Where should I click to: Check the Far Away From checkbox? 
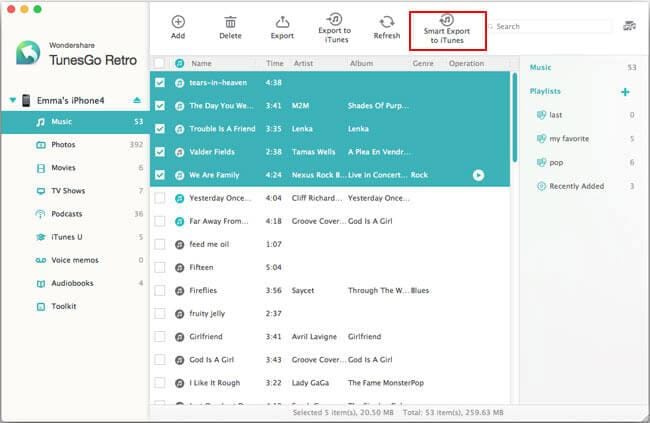[x=160, y=221]
